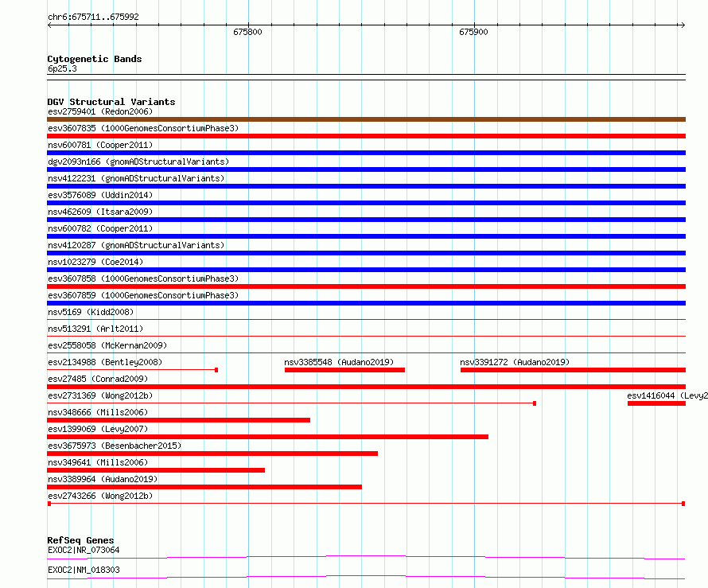Click the 675800 ruler position label
The width and height of the screenshot is (708, 588).
[247, 32]
